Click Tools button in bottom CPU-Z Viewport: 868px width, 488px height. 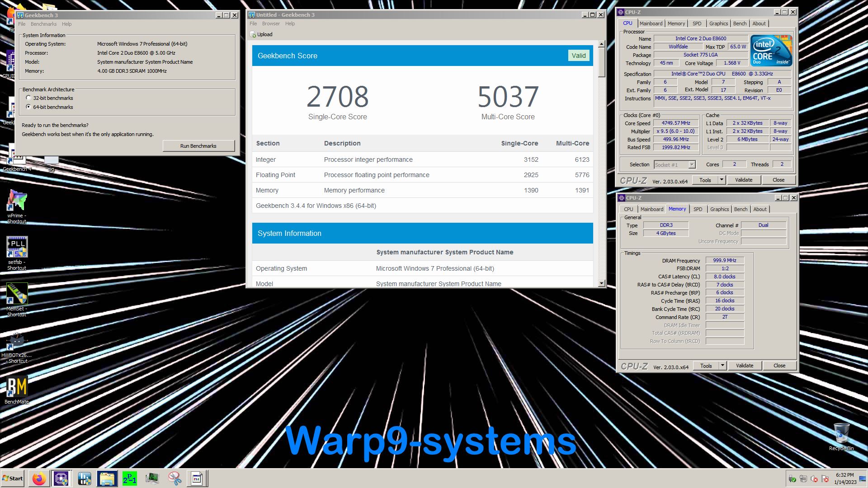(706, 366)
